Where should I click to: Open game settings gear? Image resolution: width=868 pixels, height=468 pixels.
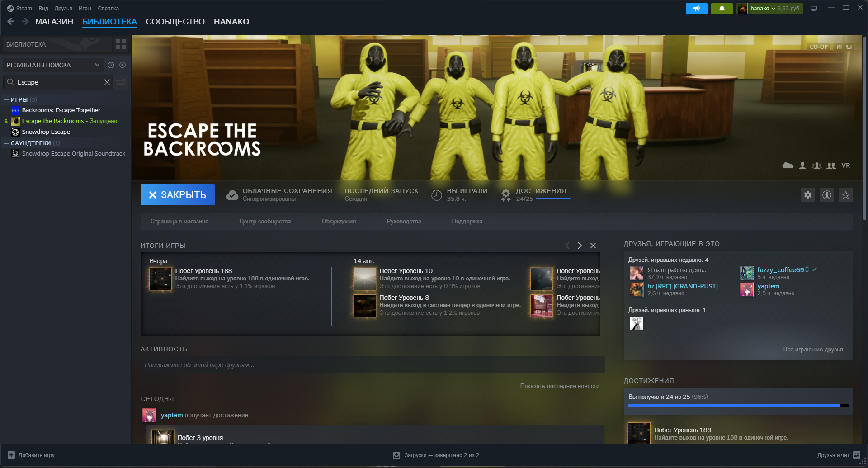pyautogui.click(x=808, y=195)
